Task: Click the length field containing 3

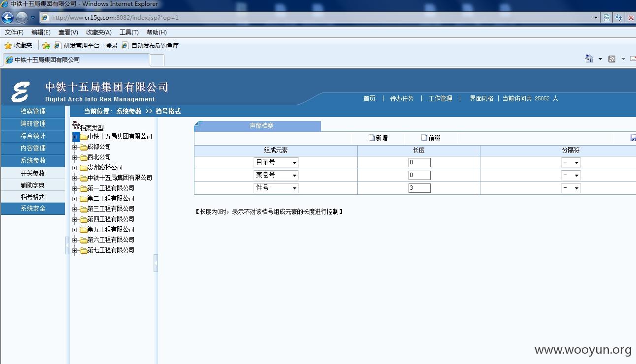Action: click(x=419, y=188)
